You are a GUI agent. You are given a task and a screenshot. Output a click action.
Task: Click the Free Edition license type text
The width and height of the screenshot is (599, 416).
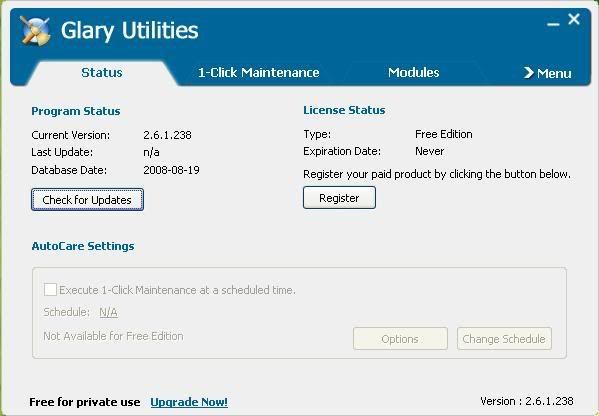point(444,134)
